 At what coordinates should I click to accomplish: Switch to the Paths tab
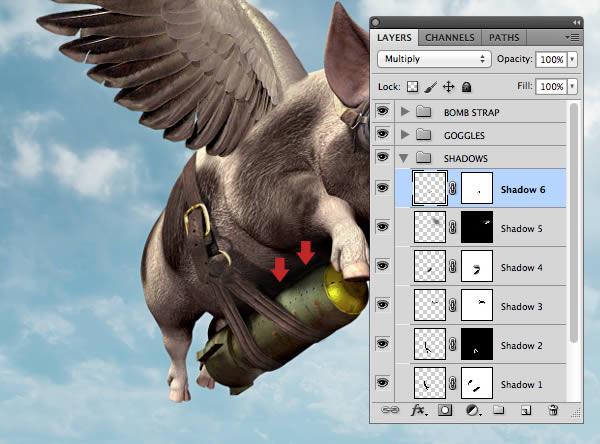point(504,38)
